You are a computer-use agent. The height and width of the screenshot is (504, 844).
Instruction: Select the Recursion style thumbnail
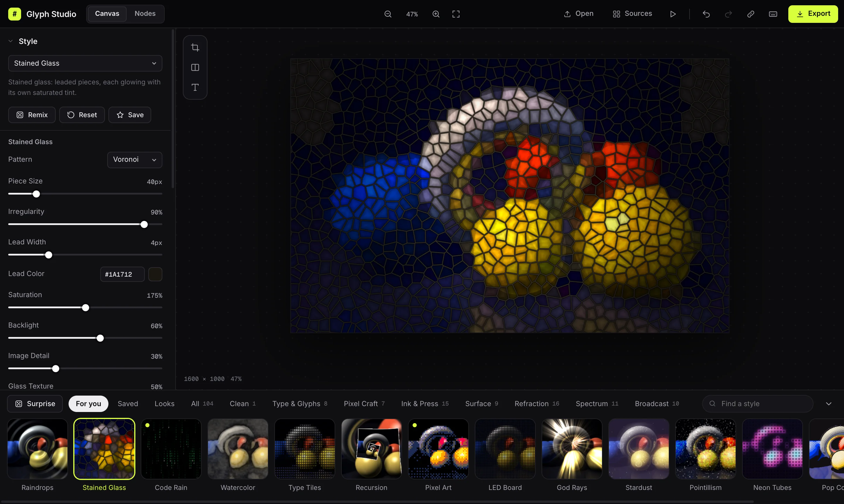371,449
